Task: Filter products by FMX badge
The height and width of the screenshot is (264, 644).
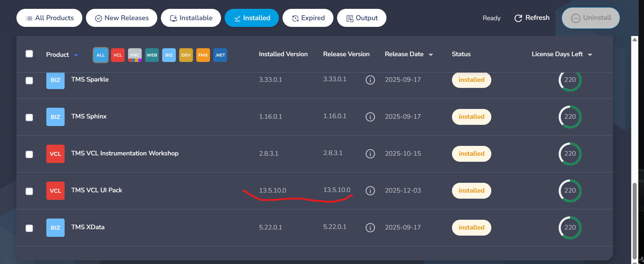Action: click(203, 55)
